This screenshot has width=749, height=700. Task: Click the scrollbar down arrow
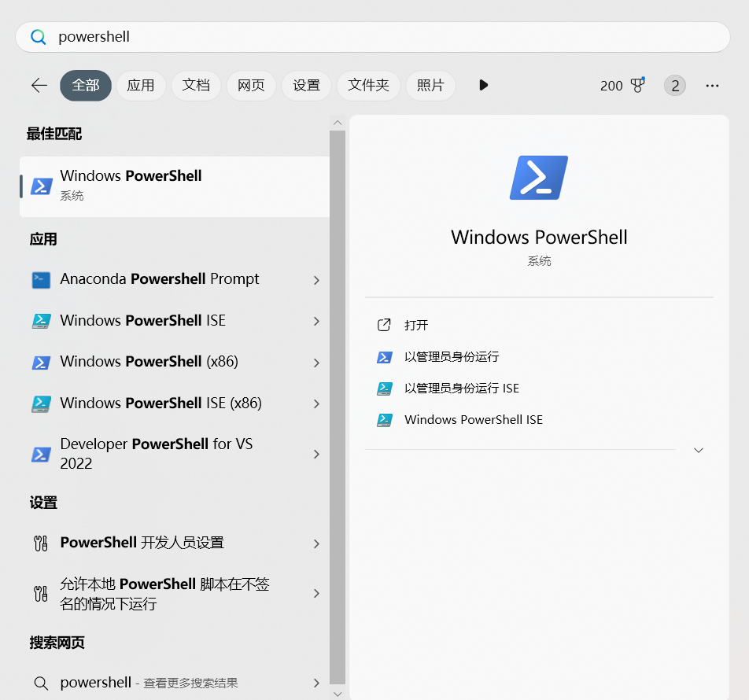pos(338,694)
